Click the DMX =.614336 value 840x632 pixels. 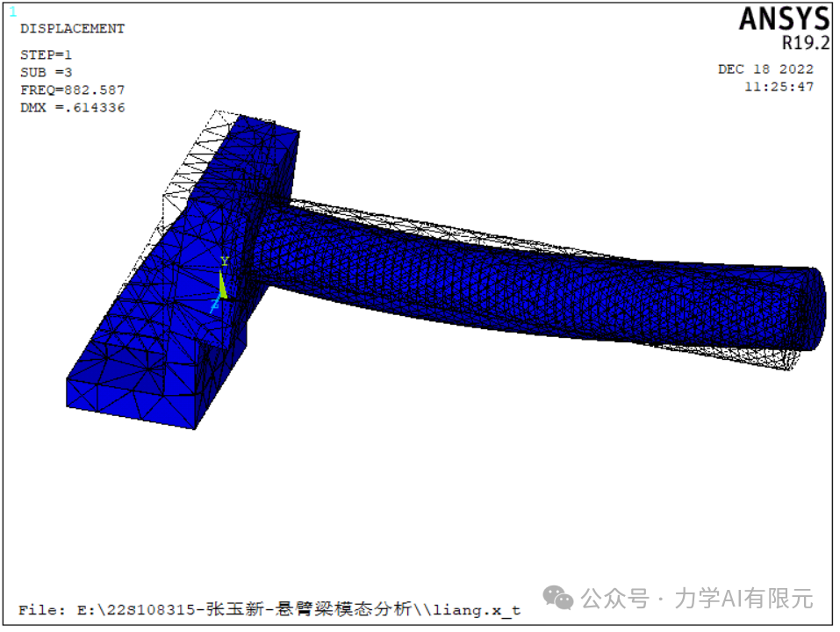click(72, 108)
